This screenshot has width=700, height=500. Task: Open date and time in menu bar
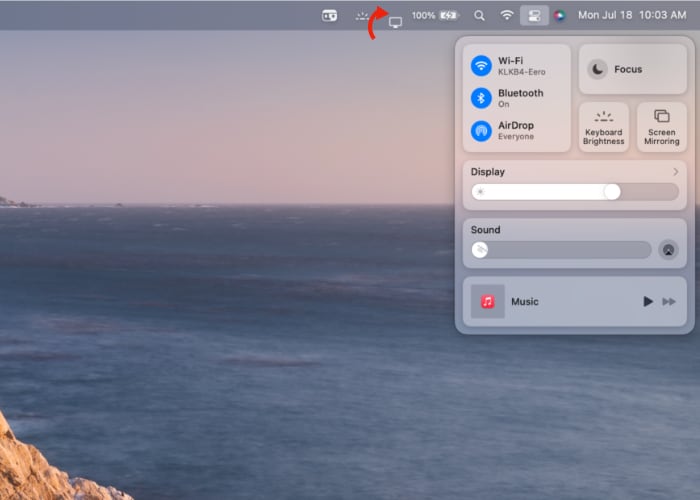pos(632,15)
